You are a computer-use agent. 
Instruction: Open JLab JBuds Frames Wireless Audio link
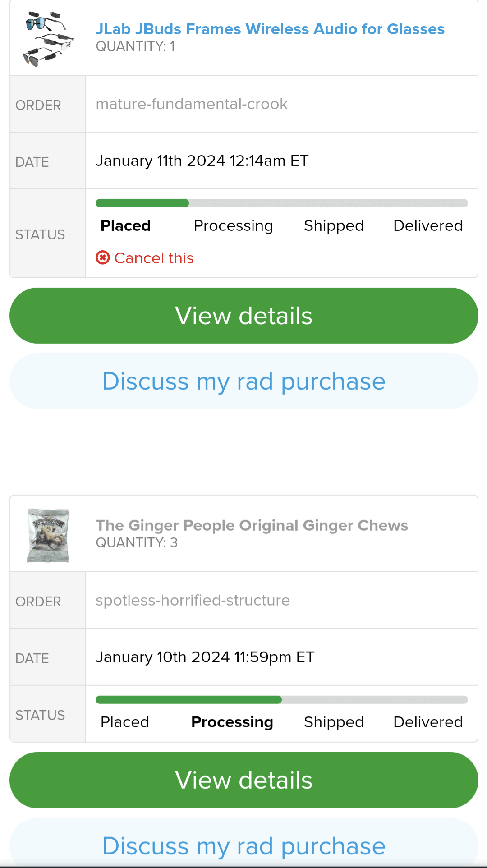point(270,29)
